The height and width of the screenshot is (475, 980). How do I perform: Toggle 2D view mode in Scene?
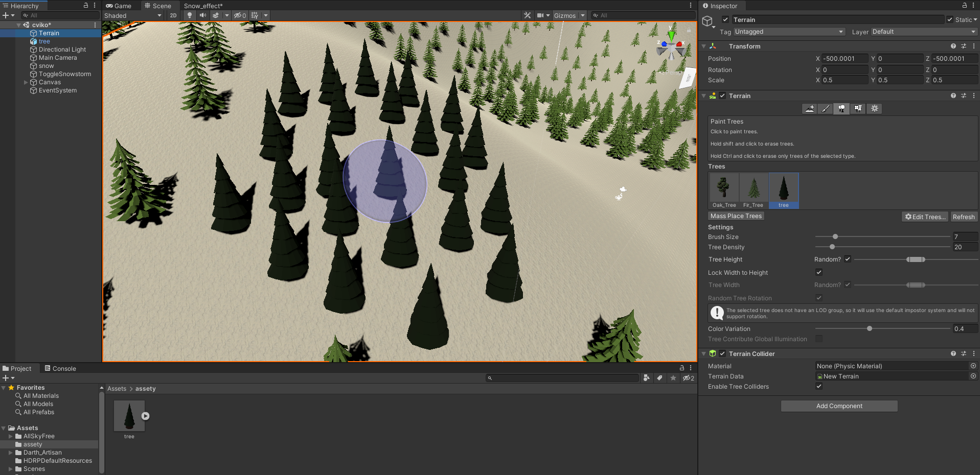[173, 15]
